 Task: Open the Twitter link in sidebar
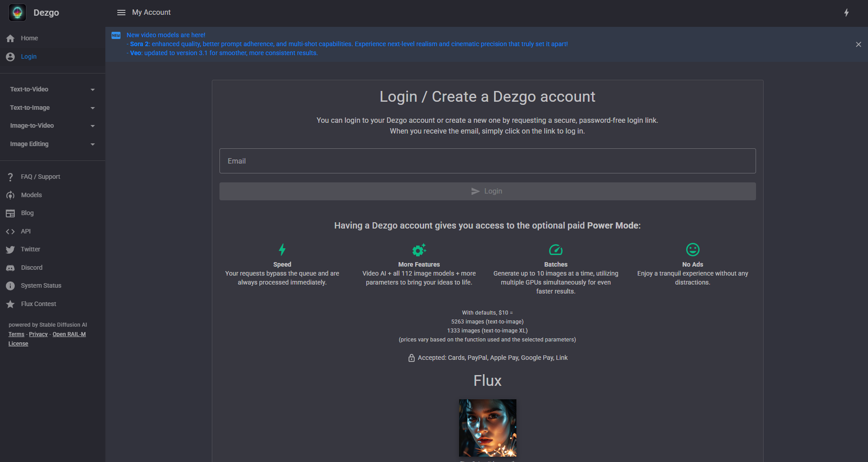pos(30,249)
